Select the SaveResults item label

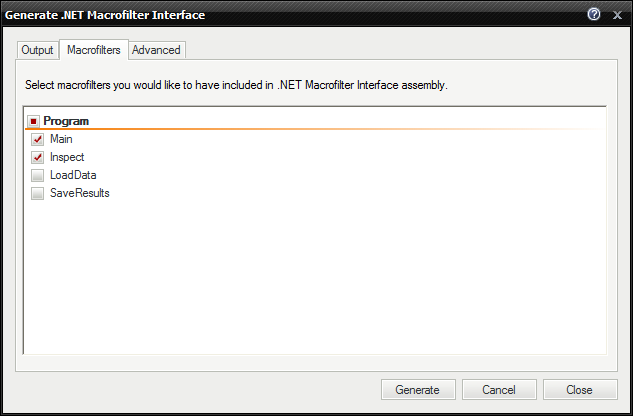[79, 194]
